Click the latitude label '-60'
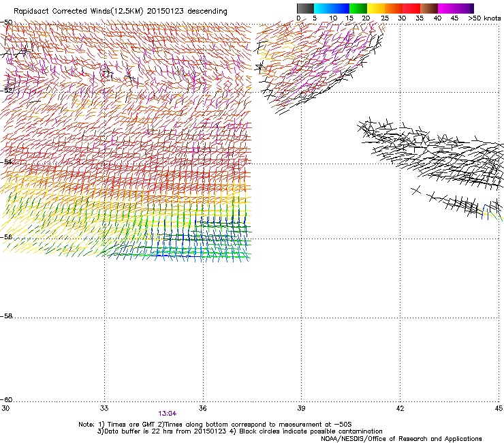 (x=6, y=399)
